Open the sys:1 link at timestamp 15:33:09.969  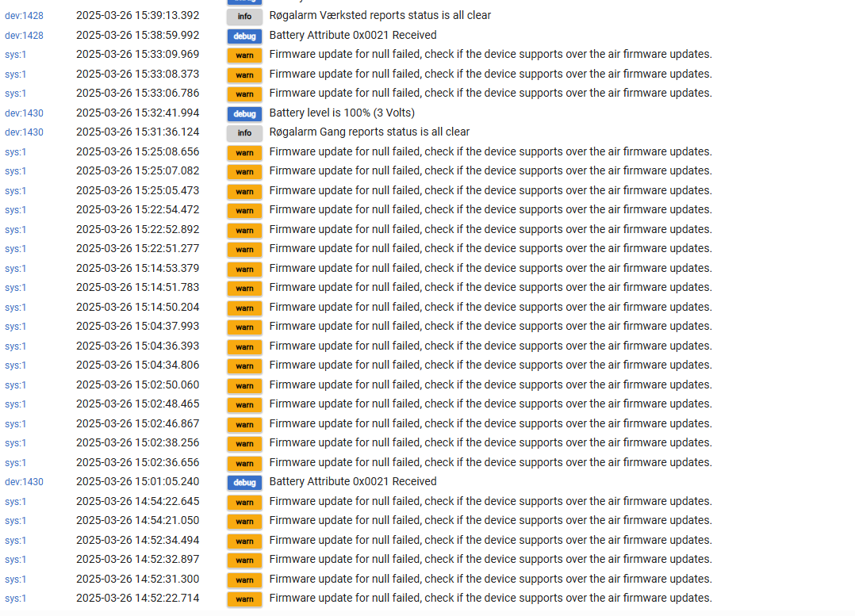(15, 55)
